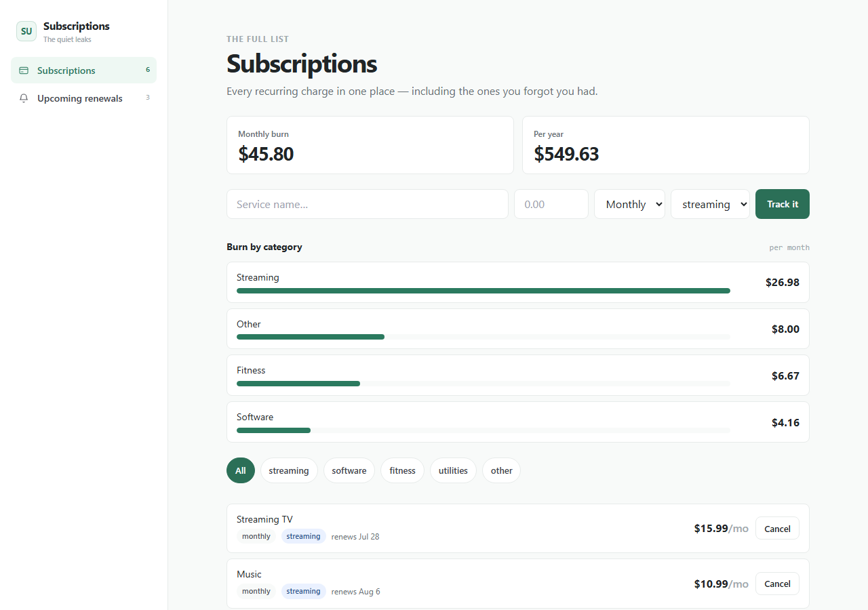Filter list by fitness chip
868x610 pixels.
[402, 470]
